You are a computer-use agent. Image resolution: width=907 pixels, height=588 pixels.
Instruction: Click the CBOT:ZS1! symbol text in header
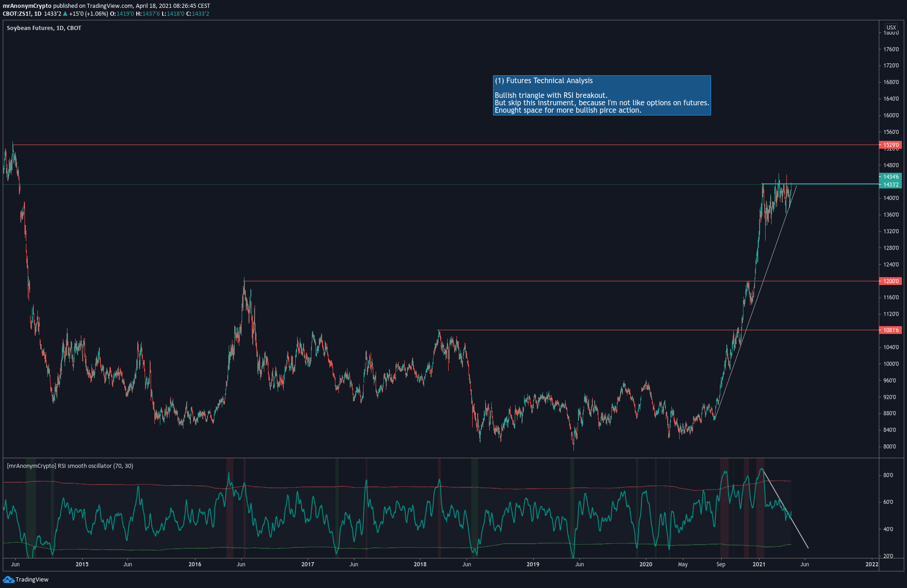point(17,14)
